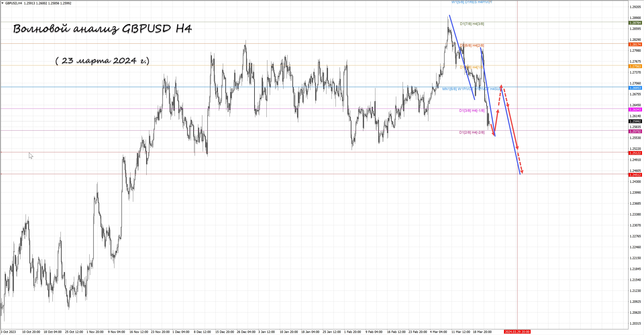
Task: Click the orange 1.28174 price tag
Action: tap(635, 44)
